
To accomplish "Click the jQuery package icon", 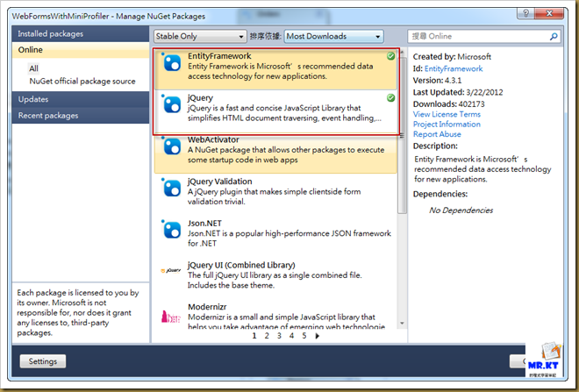I will 172,104.
